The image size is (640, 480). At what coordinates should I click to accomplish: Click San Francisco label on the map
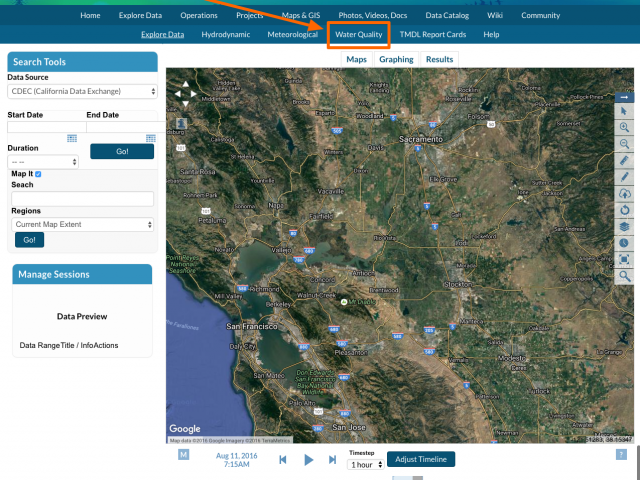click(252, 327)
